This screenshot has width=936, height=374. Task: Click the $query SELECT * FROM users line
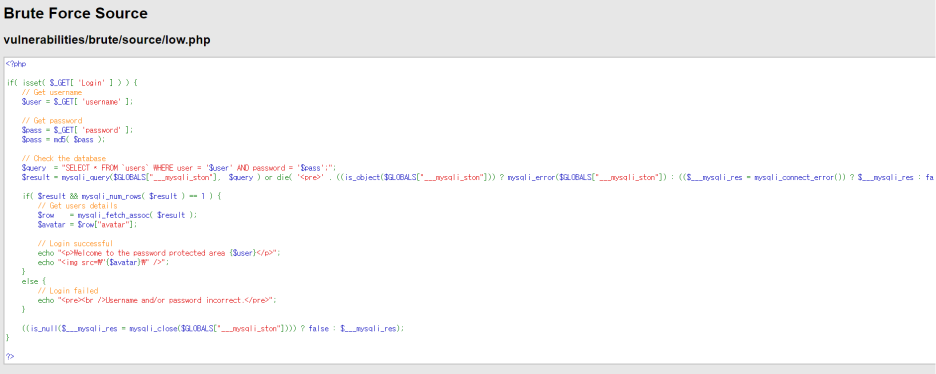coord(179,168)
